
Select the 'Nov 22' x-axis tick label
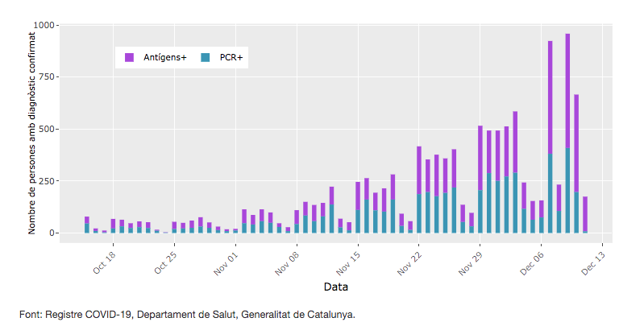(x=410, y=262)
